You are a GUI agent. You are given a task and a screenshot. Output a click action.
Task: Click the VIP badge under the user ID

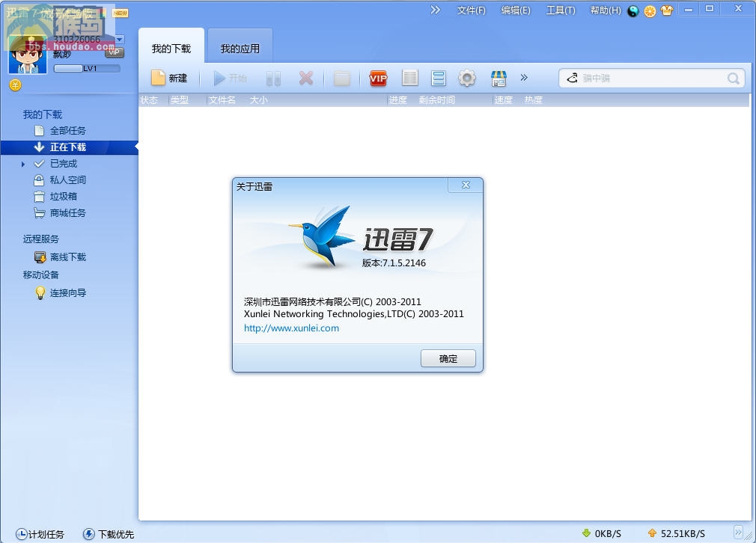(115, 52)
